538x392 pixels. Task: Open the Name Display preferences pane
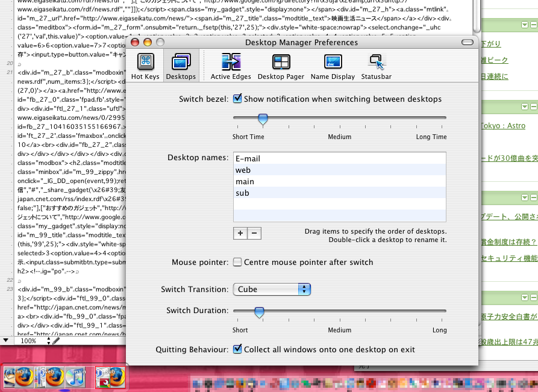pyautogui.click(x=333, y=66)
